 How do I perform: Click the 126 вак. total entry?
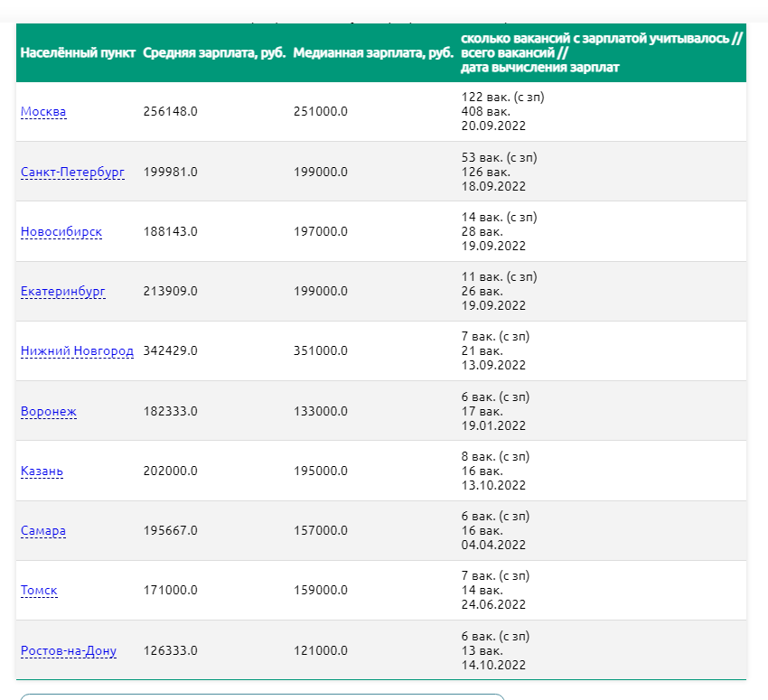[486, 172]
